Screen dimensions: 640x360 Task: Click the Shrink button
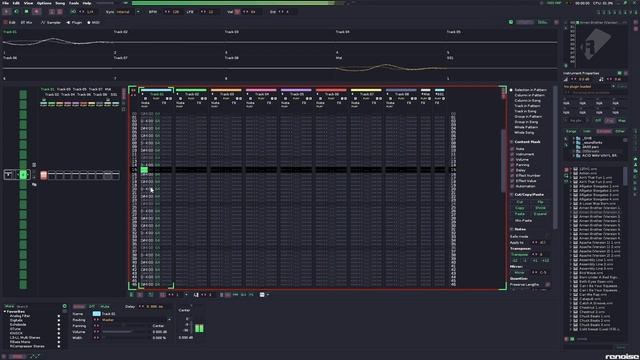pos(540,208)
